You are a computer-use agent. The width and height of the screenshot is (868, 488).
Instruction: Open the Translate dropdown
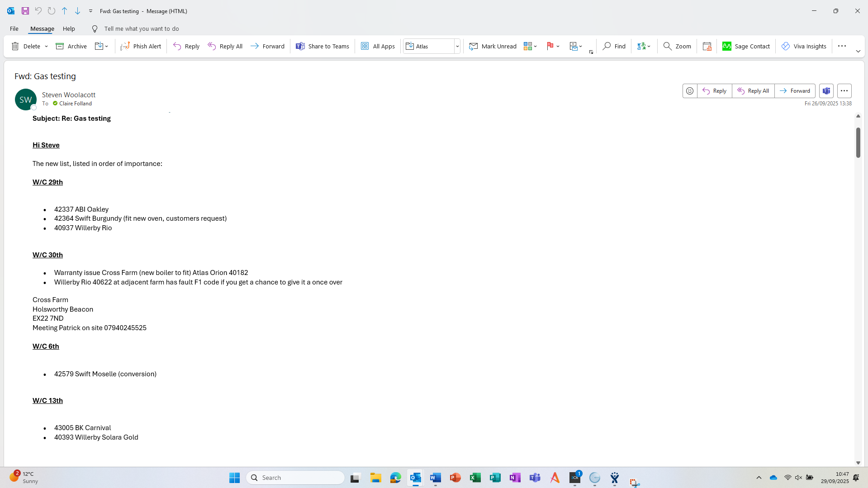coord(644,46)
